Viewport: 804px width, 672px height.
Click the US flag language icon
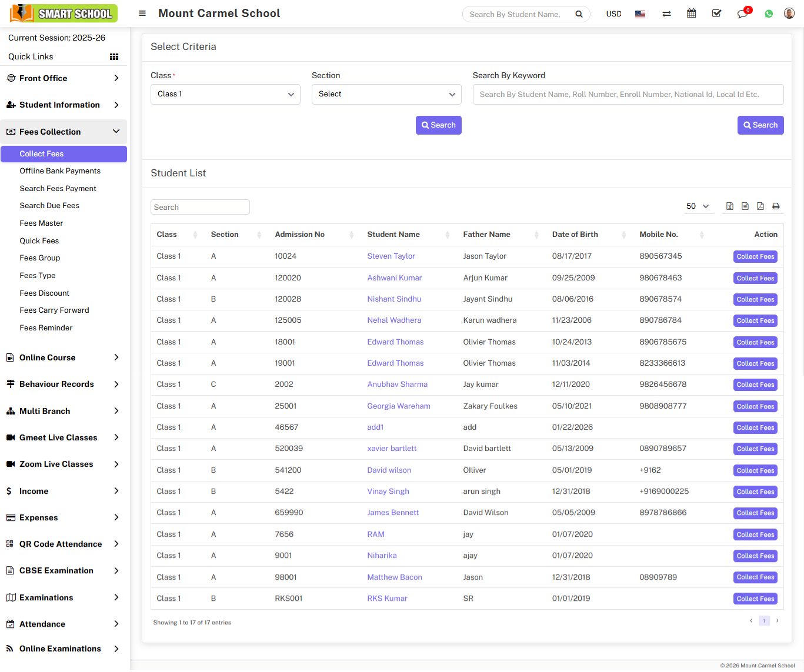(x=640, y=14)
